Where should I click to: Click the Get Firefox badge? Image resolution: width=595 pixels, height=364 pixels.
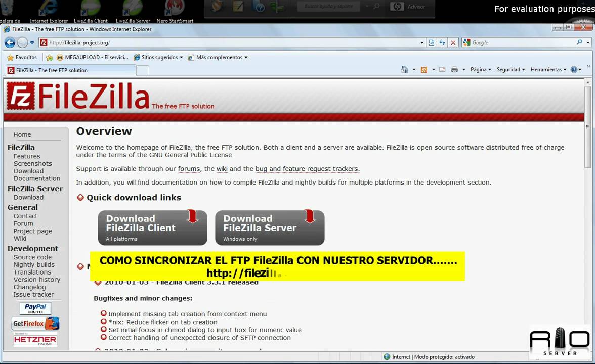coord(35,324)
